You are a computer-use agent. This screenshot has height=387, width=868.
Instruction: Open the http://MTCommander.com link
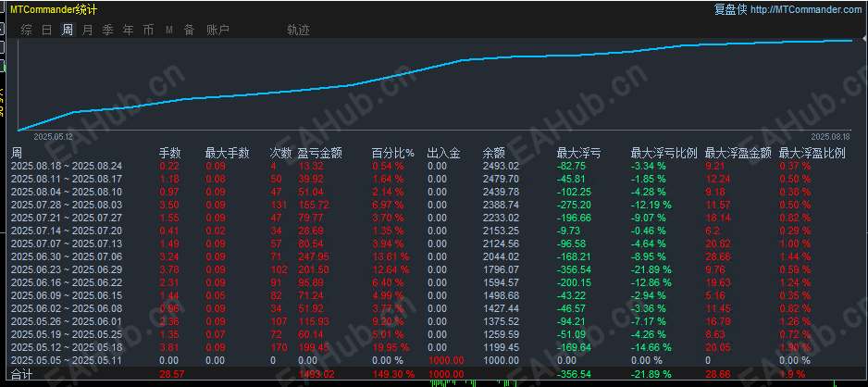[x=807, y=9]
